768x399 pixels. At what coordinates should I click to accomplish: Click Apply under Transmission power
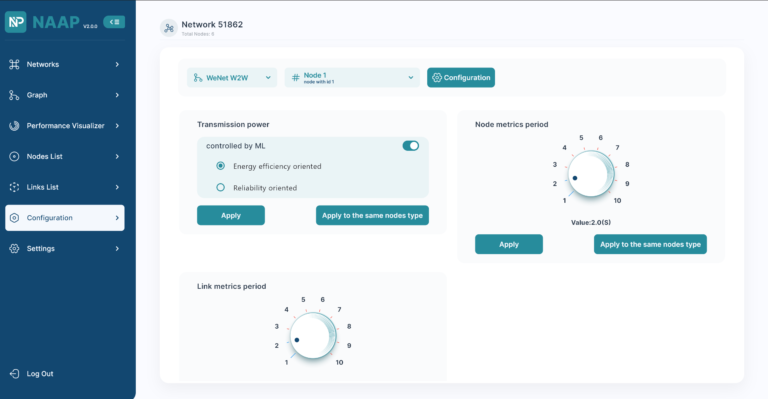(231, 215)
